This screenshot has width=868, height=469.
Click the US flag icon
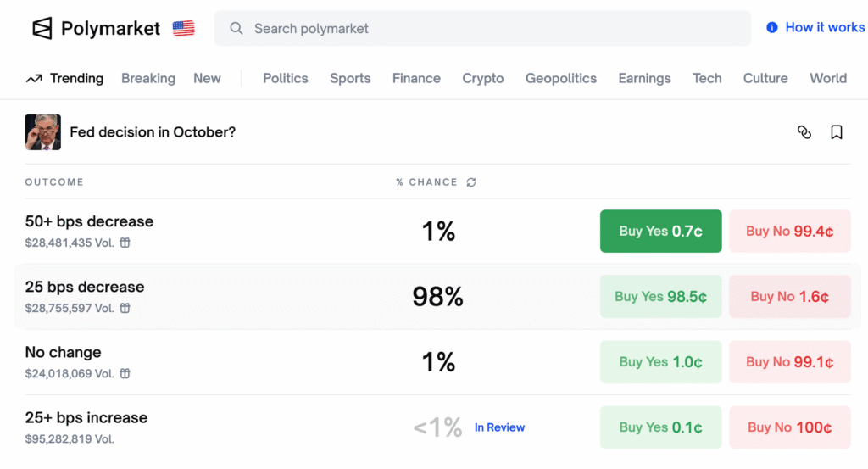tap(183, 28)
